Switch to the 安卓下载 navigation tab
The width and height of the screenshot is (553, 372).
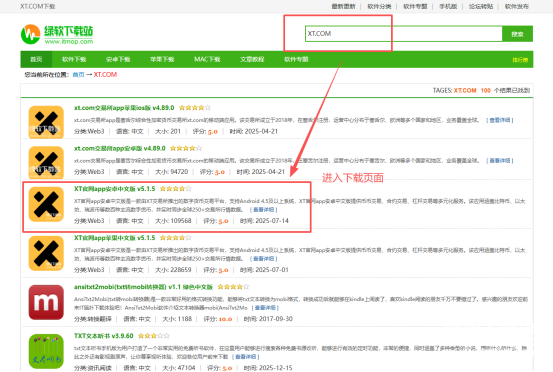pyautogui.click(x=118, y=59)
